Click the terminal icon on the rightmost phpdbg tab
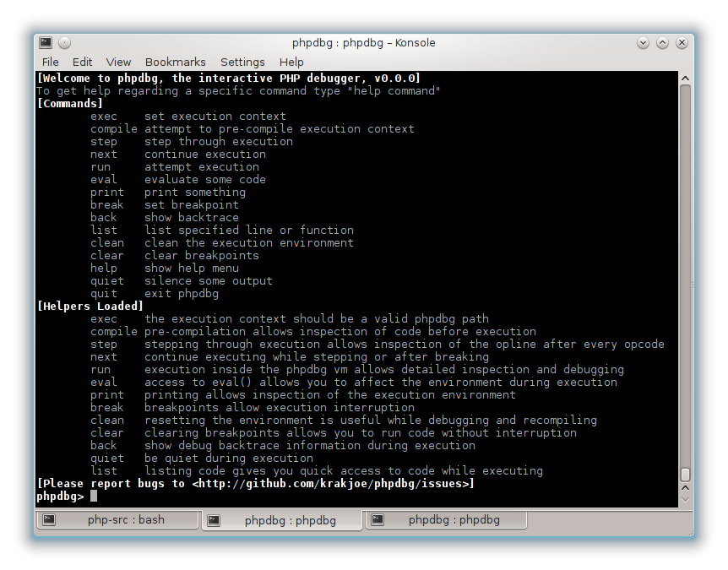This screenshot has width=728, height=570. pyautogui.click(x=378, y=520)
